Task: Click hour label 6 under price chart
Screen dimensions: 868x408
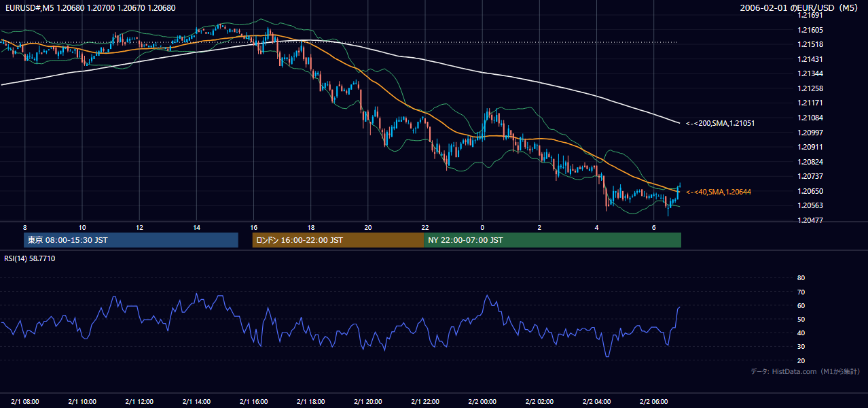Action: (x=653, y=226)
